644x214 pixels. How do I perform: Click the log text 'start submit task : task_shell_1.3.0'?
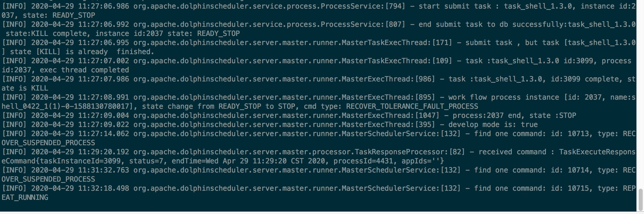pos(495,6)
